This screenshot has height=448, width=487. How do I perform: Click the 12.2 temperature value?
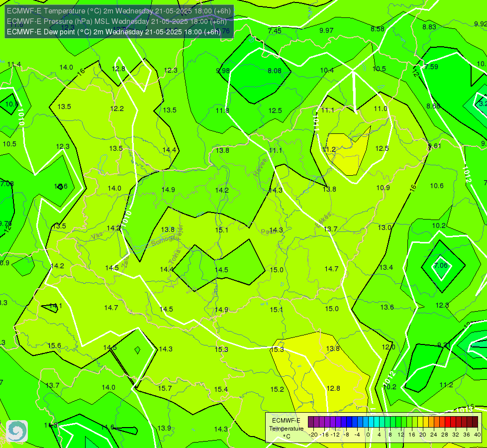click(x=117, y=109)
